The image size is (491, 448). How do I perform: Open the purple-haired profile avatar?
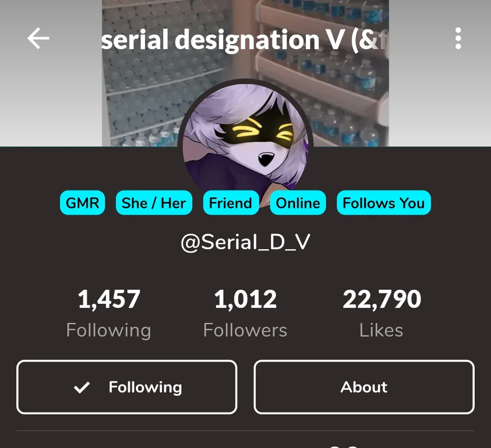(x=245, y=138)
